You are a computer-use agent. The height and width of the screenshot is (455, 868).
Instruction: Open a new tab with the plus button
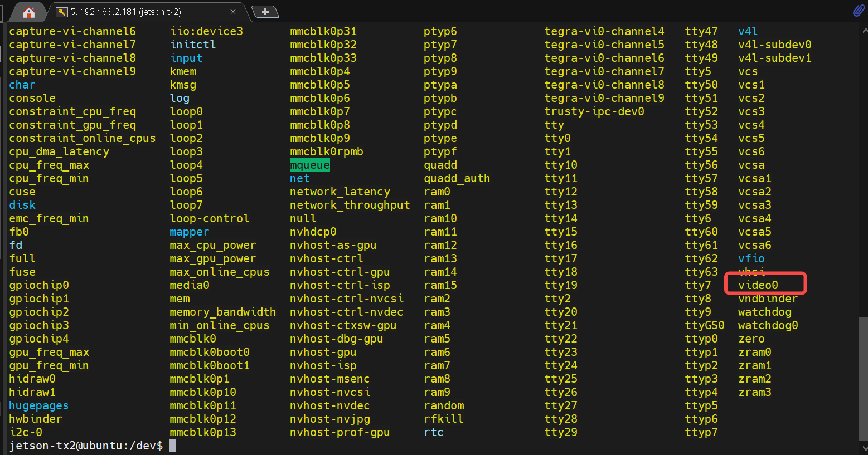265,12
